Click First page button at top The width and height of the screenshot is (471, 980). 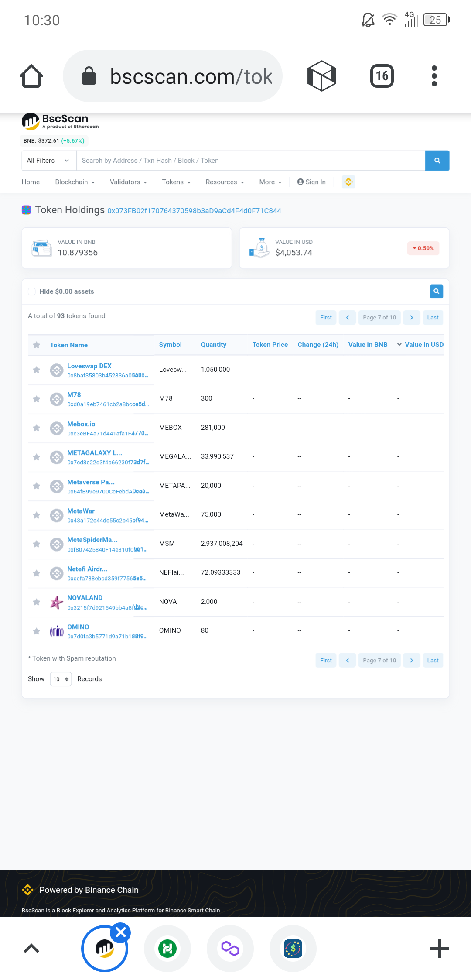pos(326,318)
